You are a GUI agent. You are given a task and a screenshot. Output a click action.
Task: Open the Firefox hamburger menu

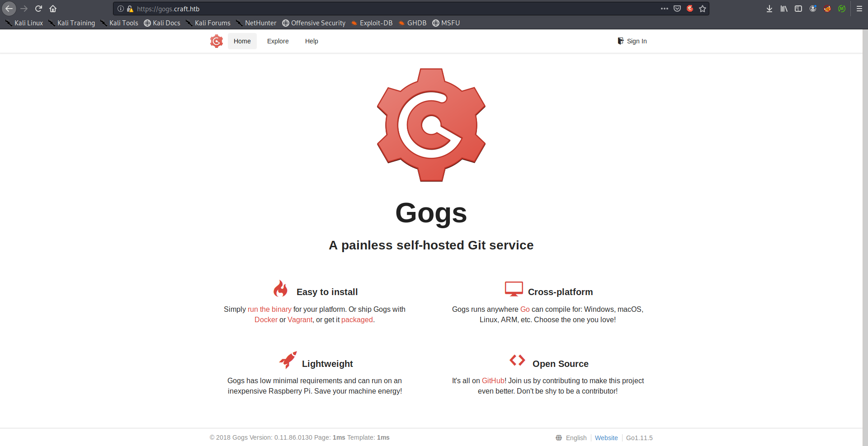(859, 9)
